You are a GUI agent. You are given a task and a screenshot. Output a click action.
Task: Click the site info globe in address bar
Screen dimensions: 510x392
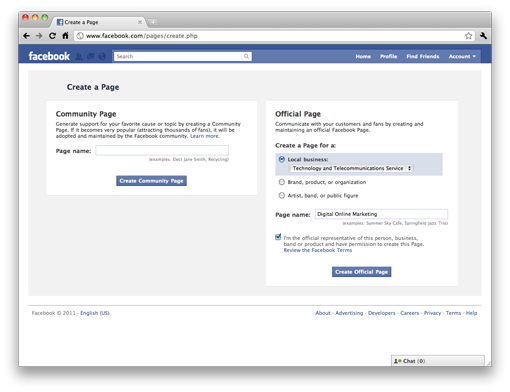click(80, 36)
